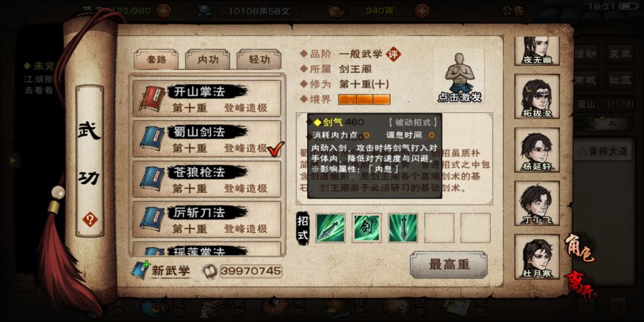Expand the left-edge side panel arrow

pyautogui.click(x=13, y=160)
